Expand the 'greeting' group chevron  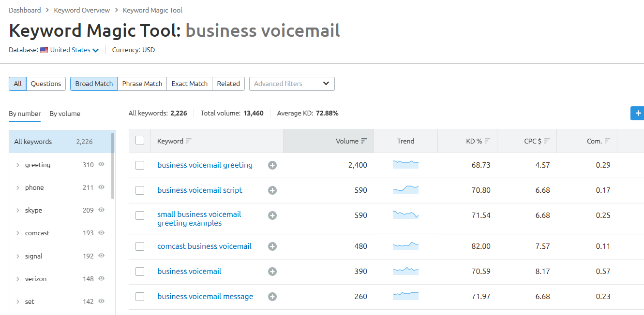pos(18,165)
